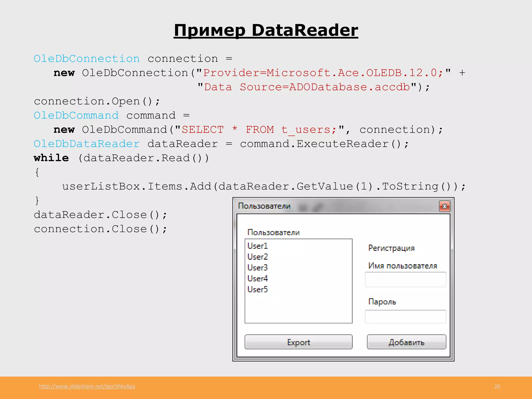Open the slideshare.net/IgorShkulipa link
This screenshot has width=532, height=399.
coord(87,386)
